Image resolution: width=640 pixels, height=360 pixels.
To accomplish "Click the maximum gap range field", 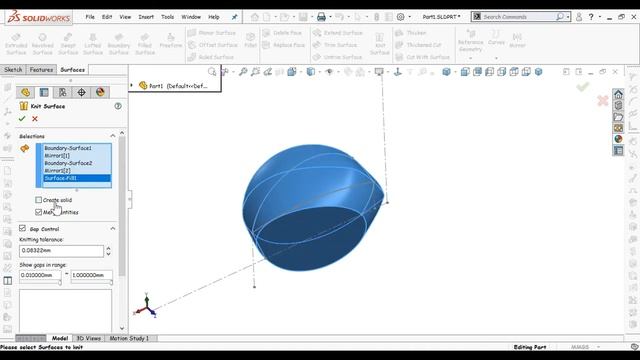I will (x=91, y=275).
